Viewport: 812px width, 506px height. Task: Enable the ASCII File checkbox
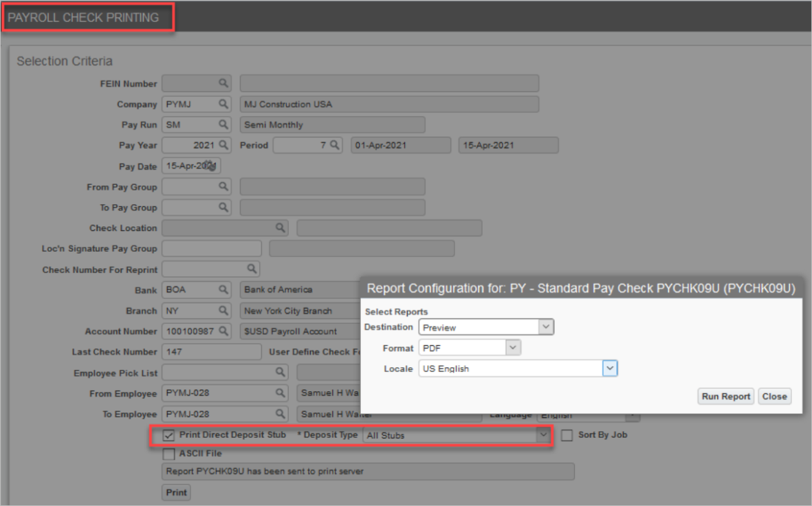point(168,454)
